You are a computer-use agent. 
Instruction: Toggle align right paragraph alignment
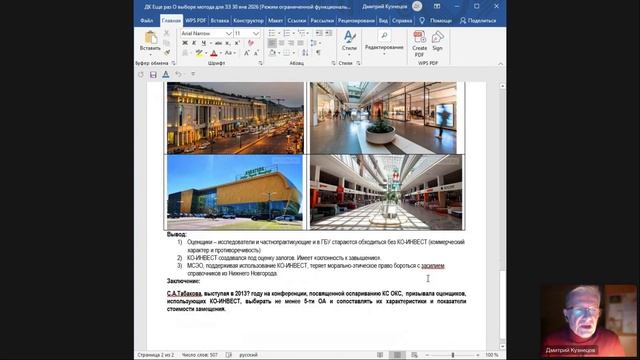click(x=291, y=43)
